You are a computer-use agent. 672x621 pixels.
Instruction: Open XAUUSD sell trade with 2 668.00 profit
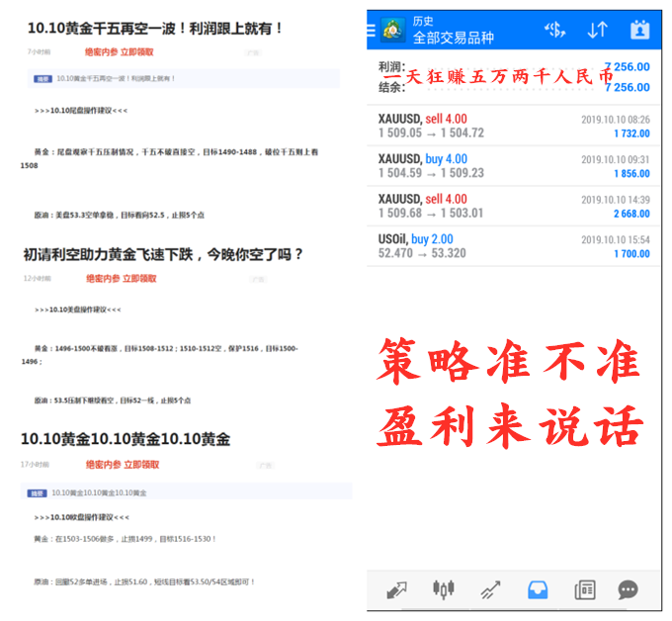(513, 206)
